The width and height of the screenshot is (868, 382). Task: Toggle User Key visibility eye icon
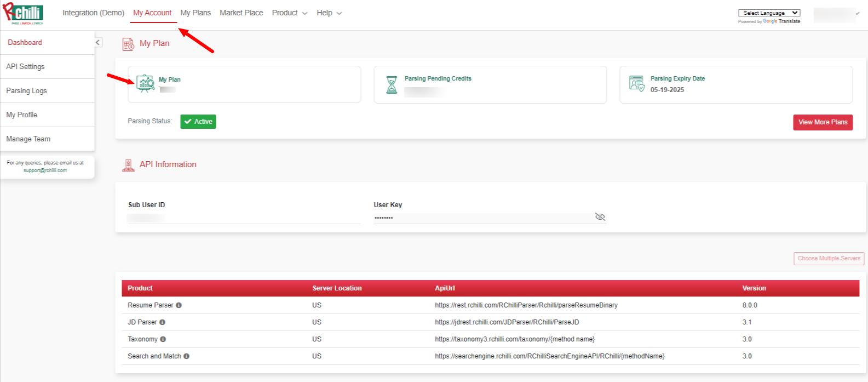coord(600,216)
